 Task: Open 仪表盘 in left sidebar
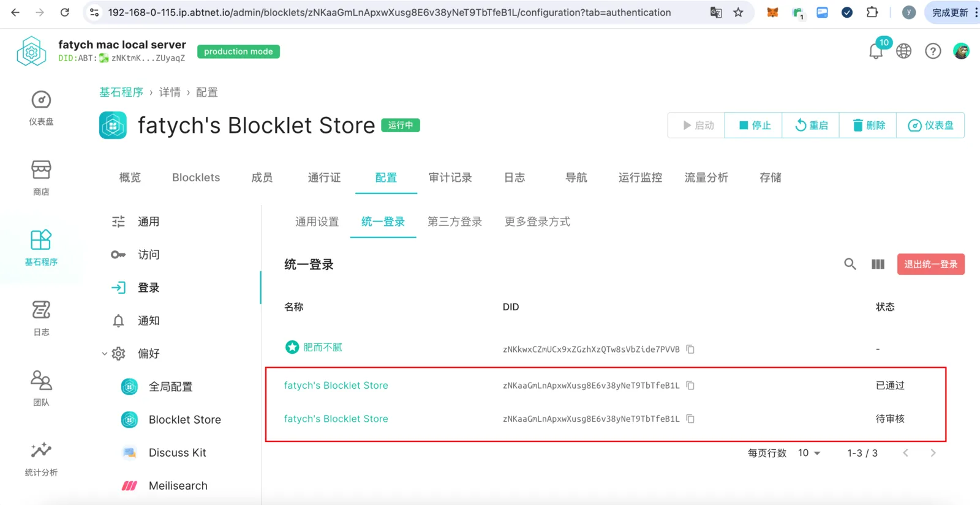(41, 108)
